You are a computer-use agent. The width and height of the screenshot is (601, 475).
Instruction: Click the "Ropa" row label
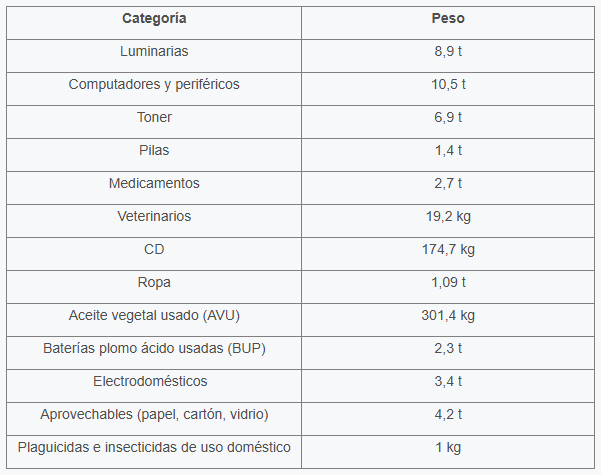154,282
